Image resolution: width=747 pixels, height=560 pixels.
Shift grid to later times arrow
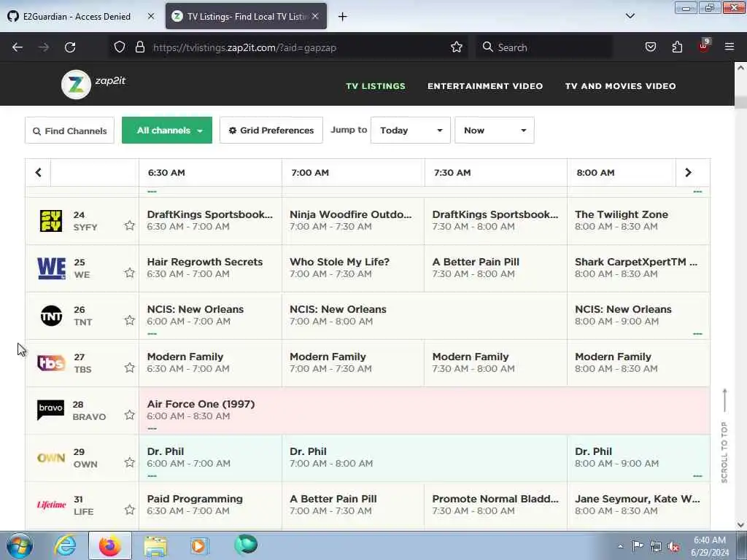[688, 172]
